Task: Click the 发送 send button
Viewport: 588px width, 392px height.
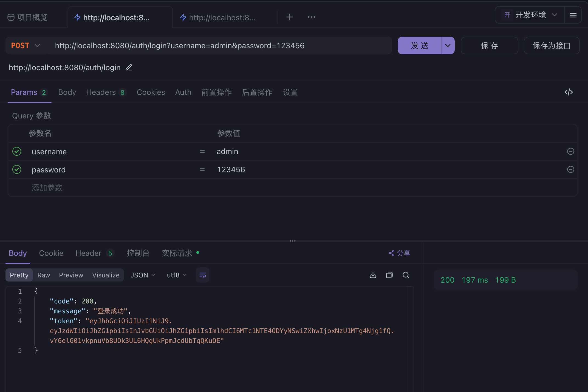Action: (x=419, y=46)
